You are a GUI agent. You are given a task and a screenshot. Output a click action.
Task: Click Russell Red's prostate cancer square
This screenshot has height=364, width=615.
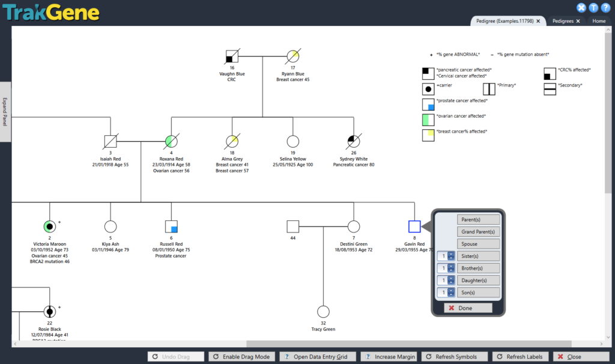[x=172, y=226]
